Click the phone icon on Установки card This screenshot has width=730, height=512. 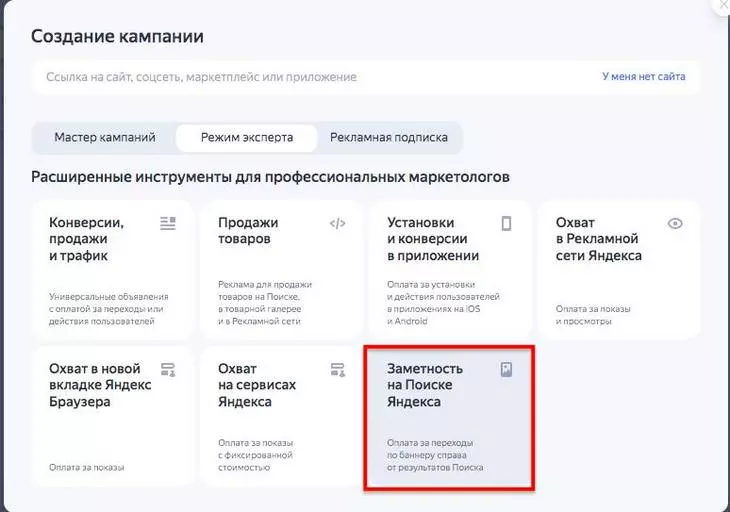click(x=506, y=223)
